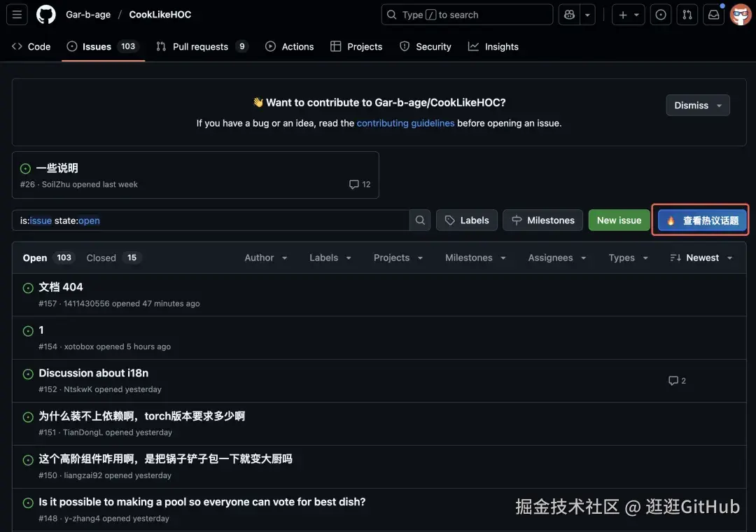Open the Copilot icon beside the search bar
The width and height of the screenshot is (756, 532).
coord(569,14)
